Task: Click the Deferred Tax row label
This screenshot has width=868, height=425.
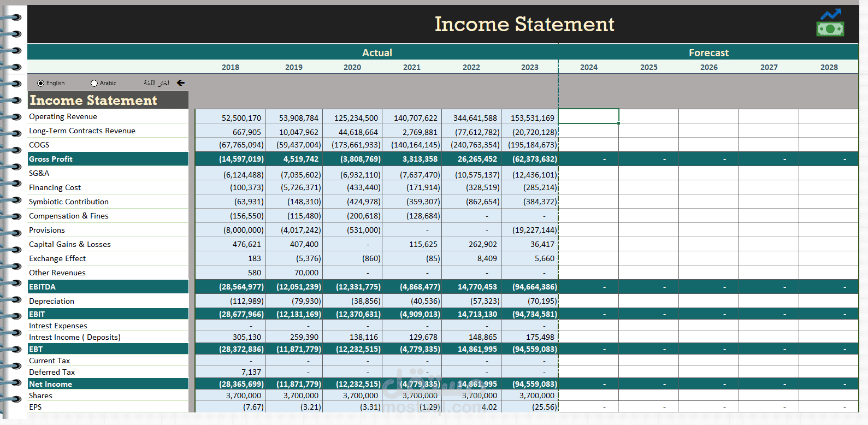Action: pyautogui.click(x=52, y=372)
